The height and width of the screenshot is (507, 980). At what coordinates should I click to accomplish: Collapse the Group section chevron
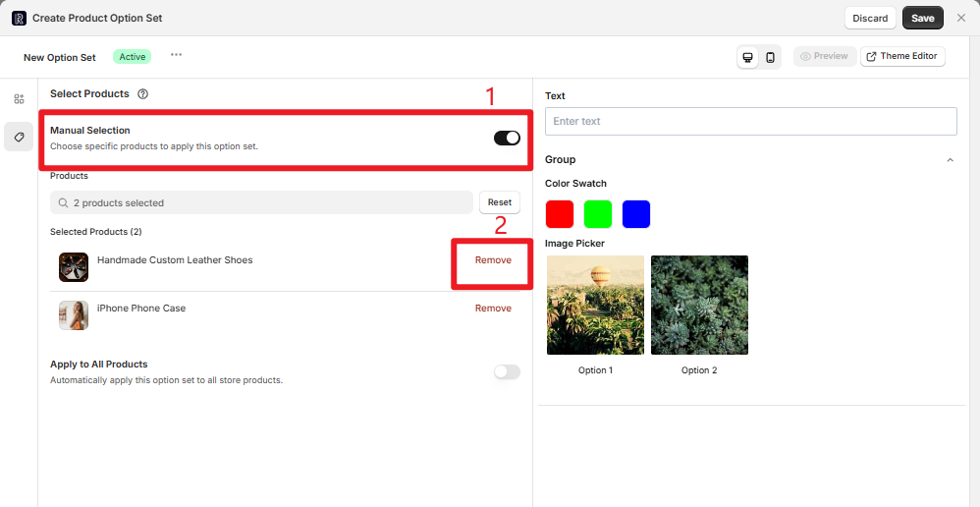tap(950, 160)
